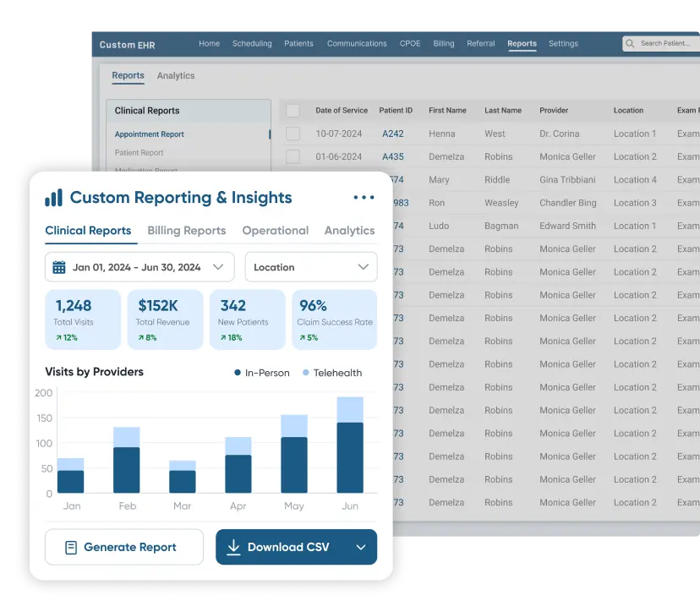Click the Bagman last name cell
The image size is (700, 612).
click(x=501, y=226)
